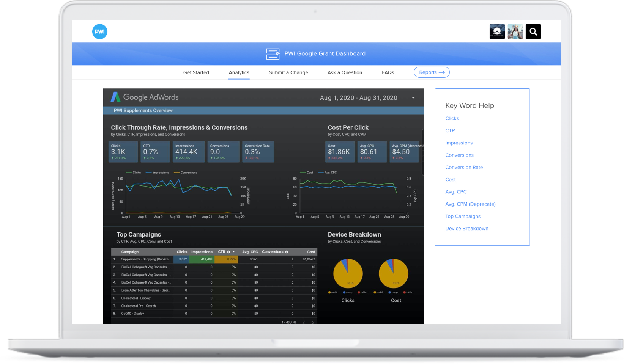Open the Impressions keyword help link
Image resolution: width=624 pixels, height=364 pixels.
[x=459, y=143]
